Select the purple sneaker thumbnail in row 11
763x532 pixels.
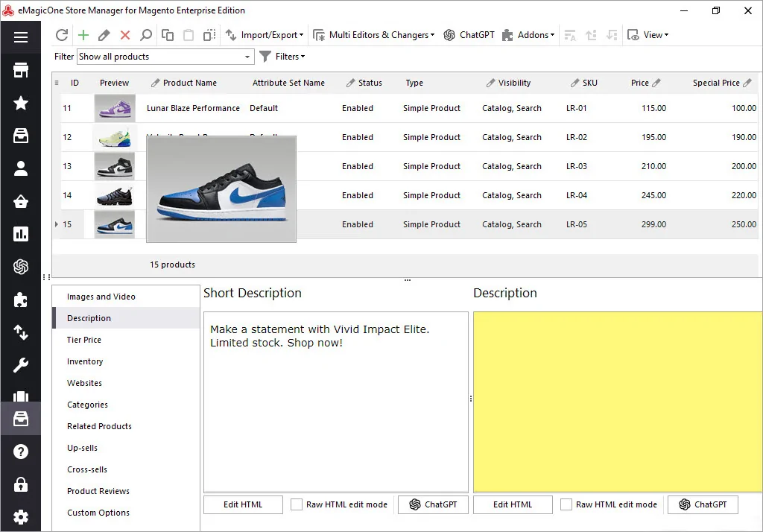click(115, 108)
